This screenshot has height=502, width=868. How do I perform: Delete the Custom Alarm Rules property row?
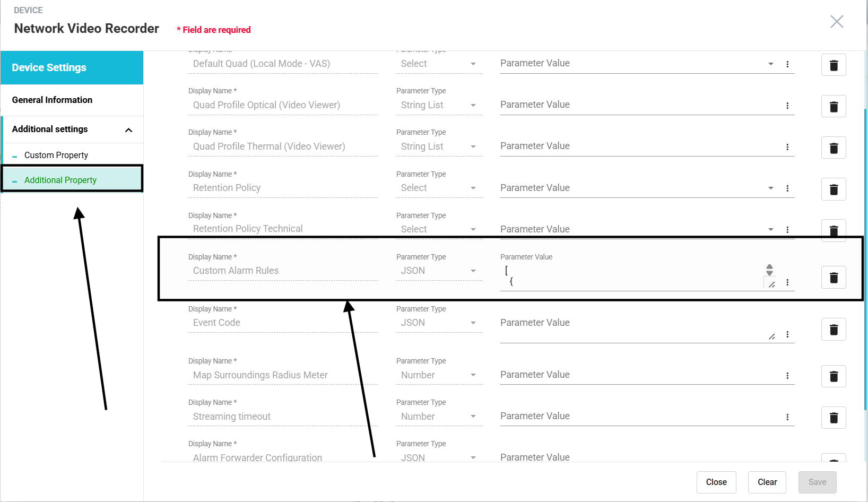(x=834, y=278)
